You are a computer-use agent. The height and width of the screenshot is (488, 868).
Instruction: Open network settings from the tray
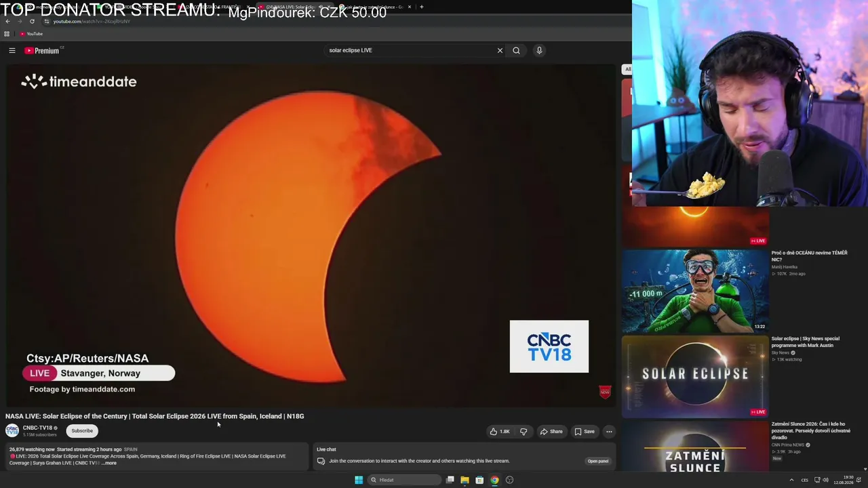point(816,480)
